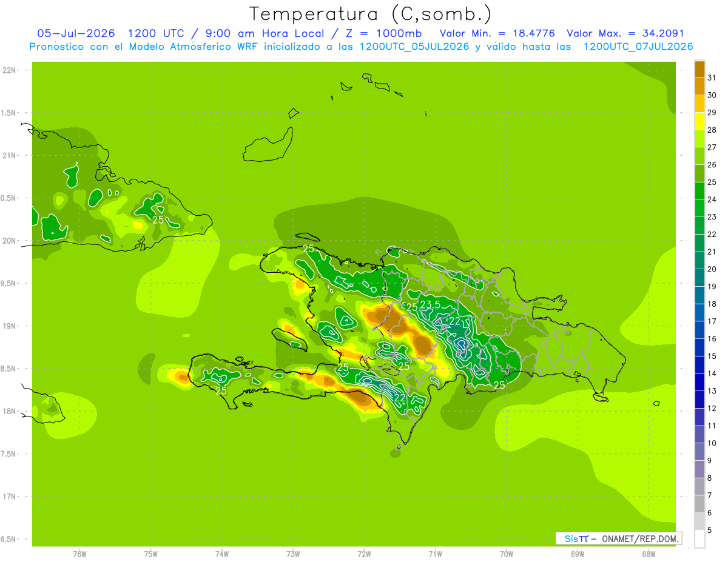Screen dimensions: 728x562
Task: Click the '72W' longitude axis label
Action: coord(365,554)
